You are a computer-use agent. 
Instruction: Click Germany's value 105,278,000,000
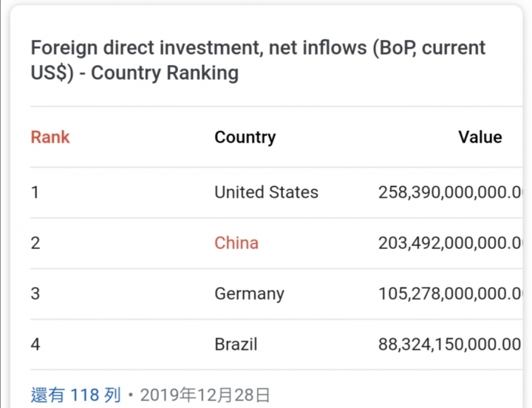pyautogui.click(x=450, y=293)
